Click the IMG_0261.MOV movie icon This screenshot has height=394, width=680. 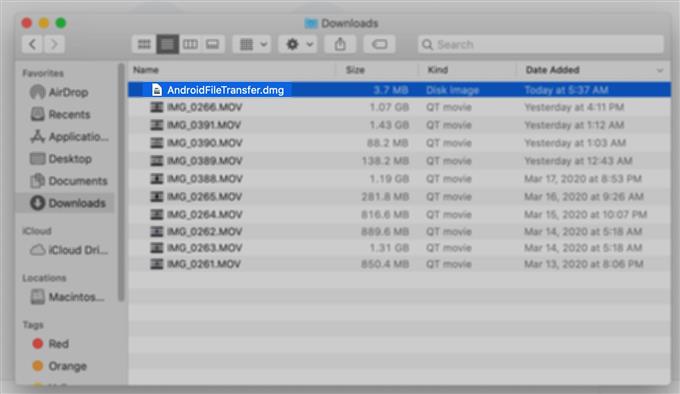tap(157, 264)
